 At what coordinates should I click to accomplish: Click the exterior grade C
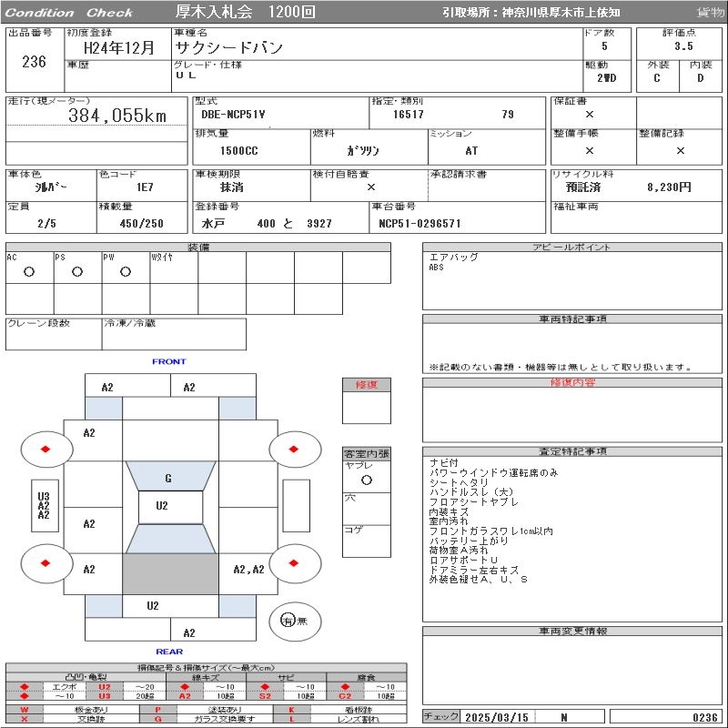pyautogui.click(x=656, y=78)
